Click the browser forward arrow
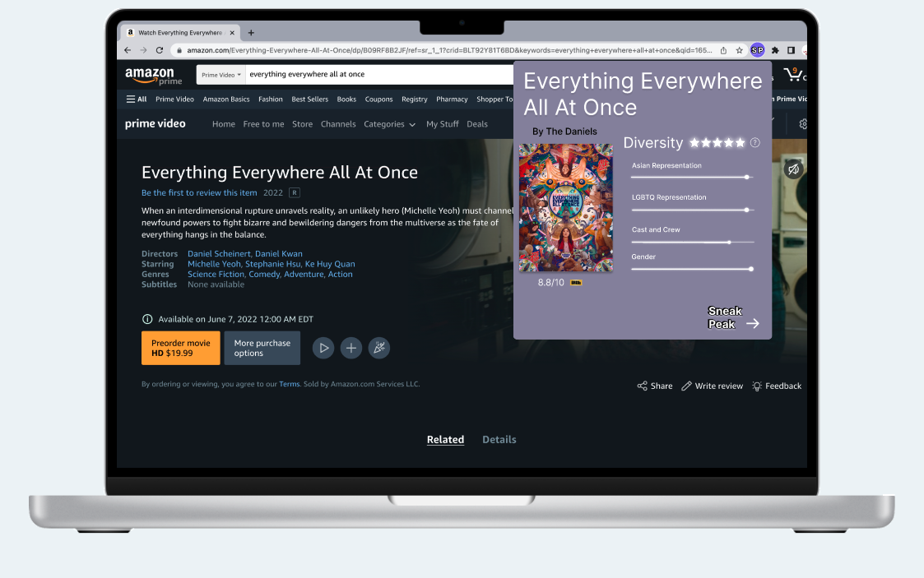The height and width of the screenshot is (578, 924). point(143,51)
